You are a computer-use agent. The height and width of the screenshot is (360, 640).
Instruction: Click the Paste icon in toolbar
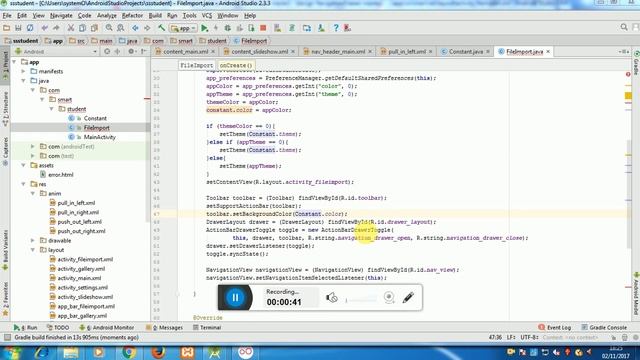point(94,28)
